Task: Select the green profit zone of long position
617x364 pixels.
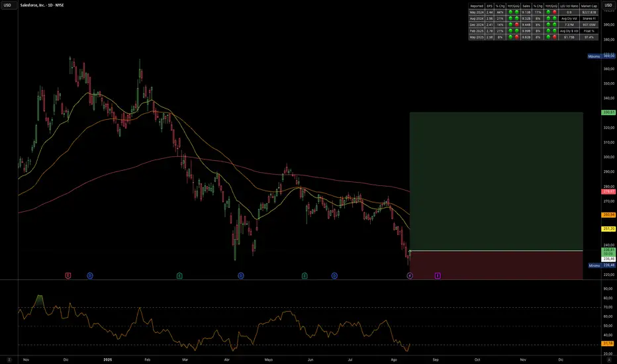Action: (497, 181)
